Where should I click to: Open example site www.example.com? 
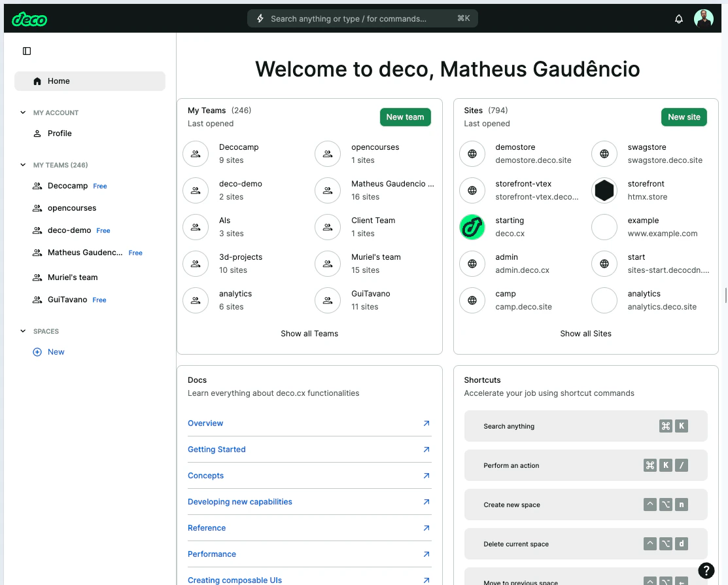coord(662,227)
